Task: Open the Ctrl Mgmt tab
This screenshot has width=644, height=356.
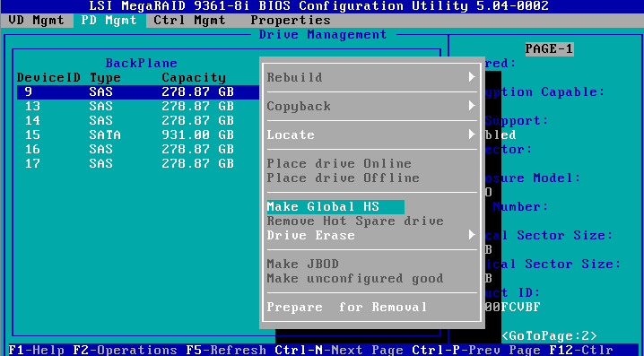Action: 190,20
